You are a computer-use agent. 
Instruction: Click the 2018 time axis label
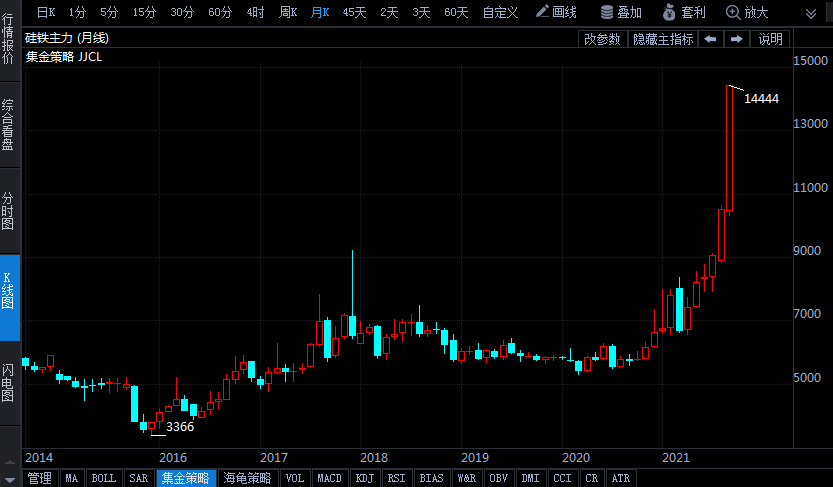click(374, 457)
